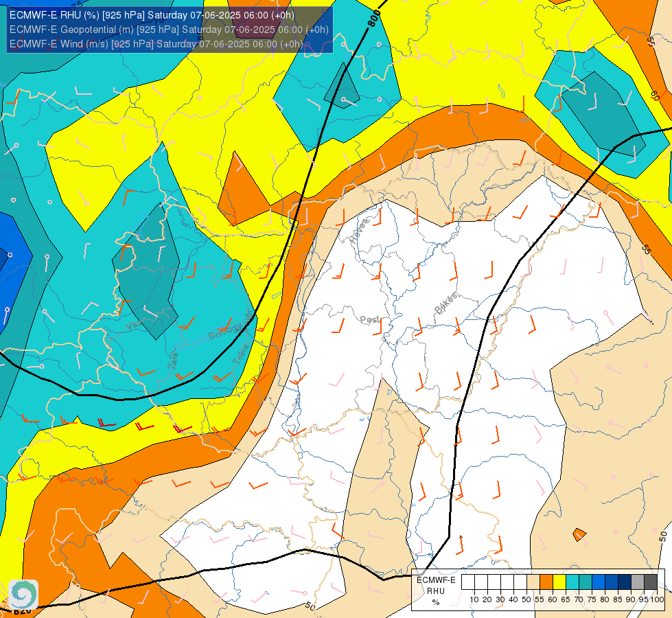
Task: Click the 800 geopotential contour label
Action: coord(375,19)
